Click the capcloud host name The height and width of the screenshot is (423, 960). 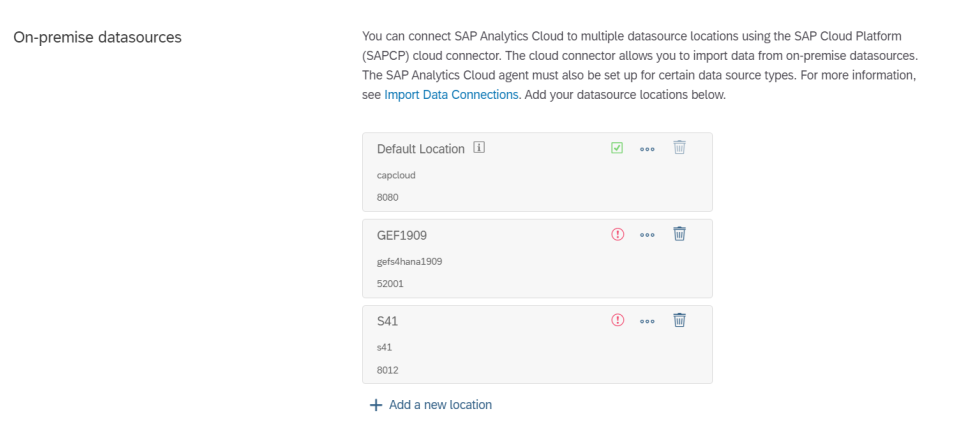(396, 175)
